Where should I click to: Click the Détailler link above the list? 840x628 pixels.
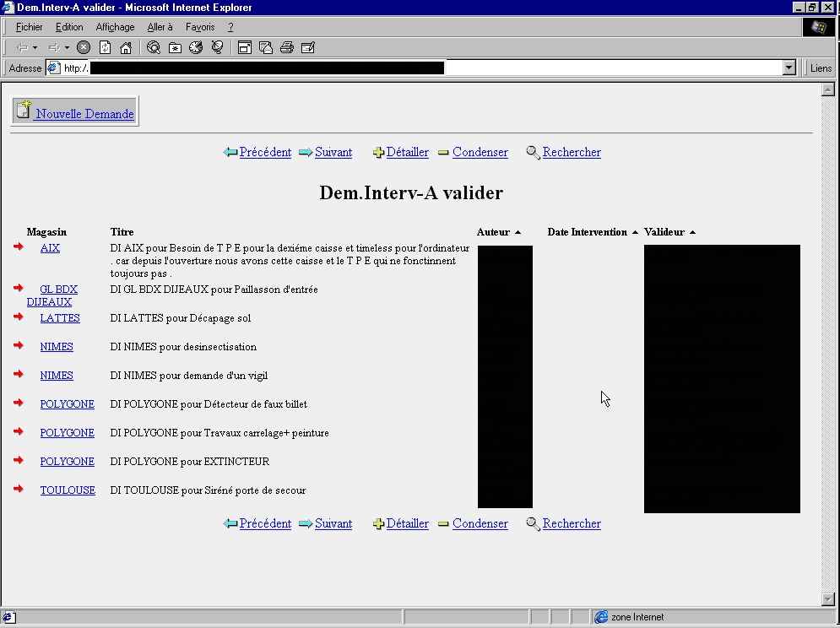[x=407, y=152]
